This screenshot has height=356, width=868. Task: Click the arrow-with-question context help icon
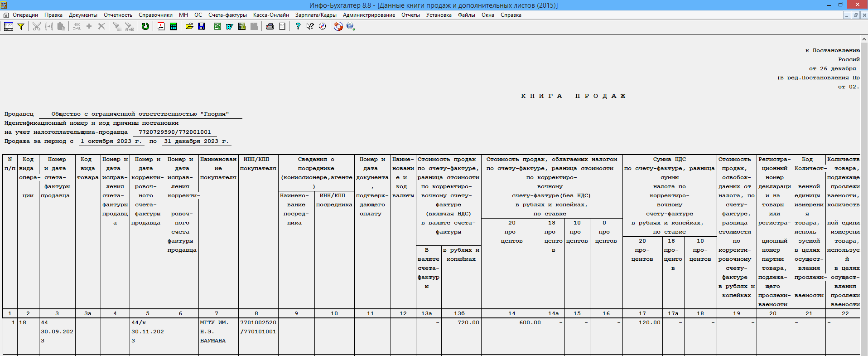tap(310, 26)
